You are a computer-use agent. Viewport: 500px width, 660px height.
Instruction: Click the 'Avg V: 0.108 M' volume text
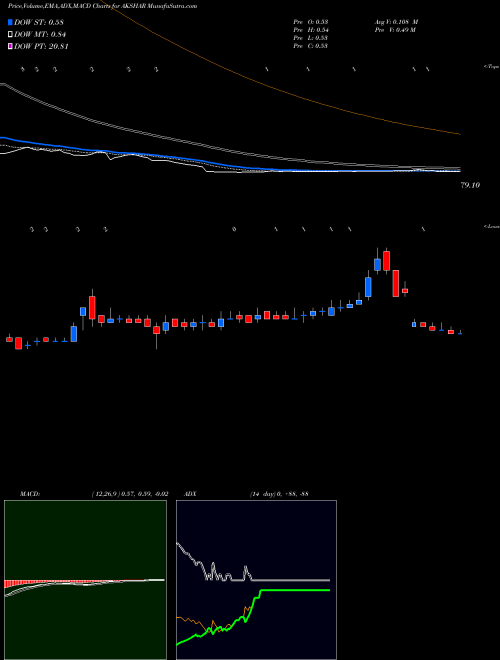[x=396, y=21]
